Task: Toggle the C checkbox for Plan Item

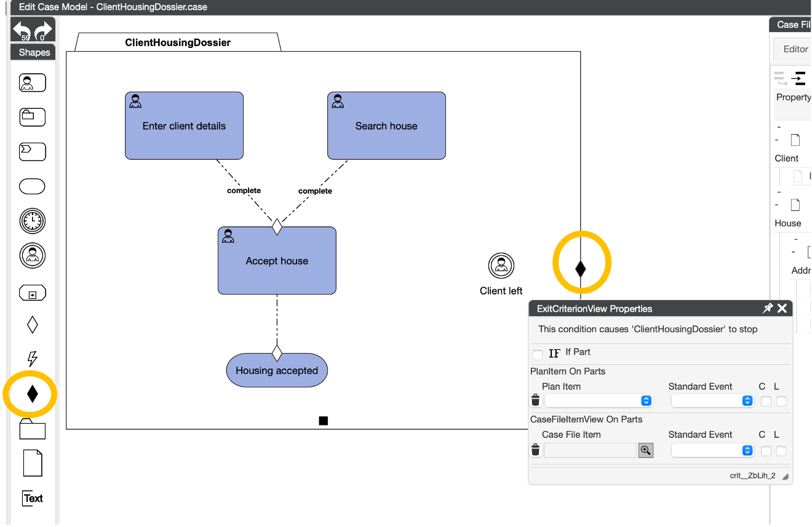Action: [766, 402]
